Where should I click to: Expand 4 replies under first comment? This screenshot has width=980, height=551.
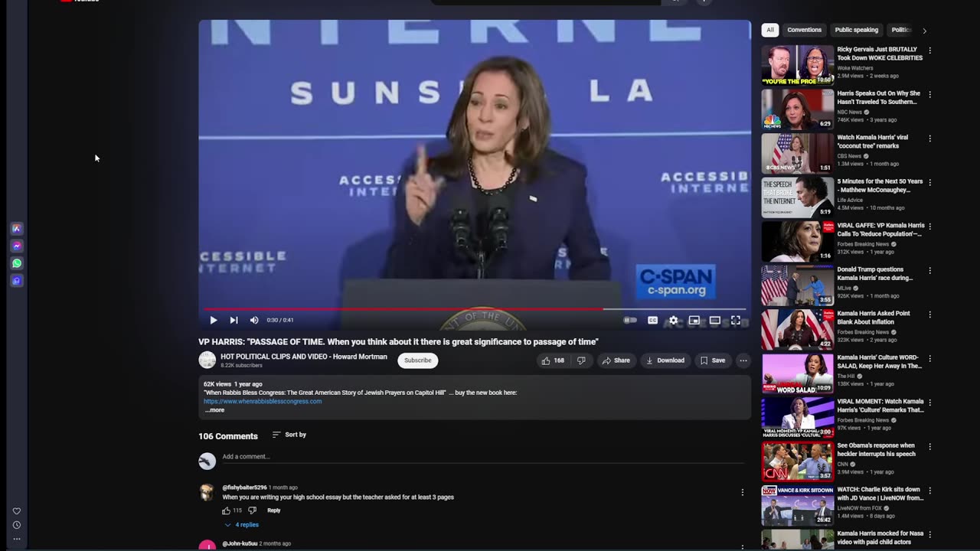point(242,525)
